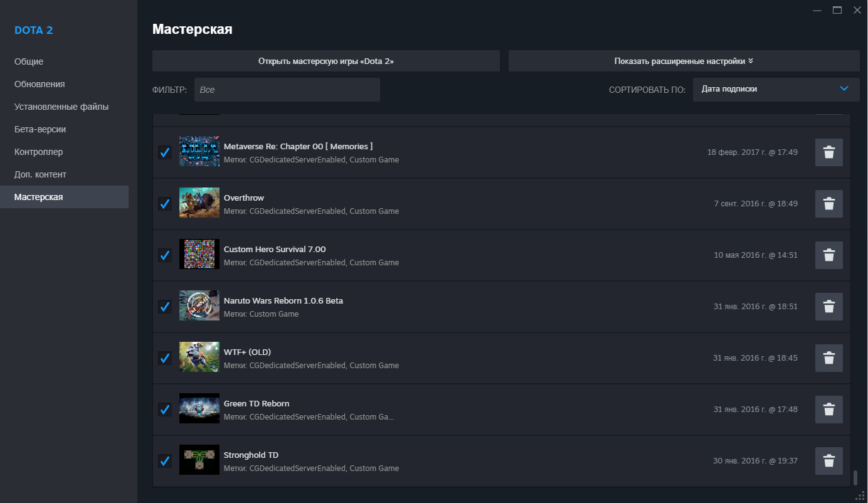This screenshot has height=503, width=868.
Task: Delete the Green TD Reborn subscription
Action: (828, 410)
